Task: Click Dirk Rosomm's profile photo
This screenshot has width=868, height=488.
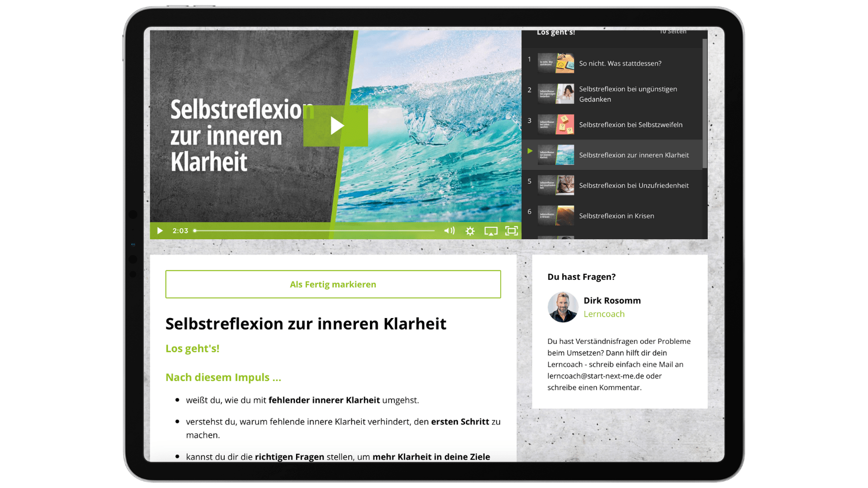Action: pos(563,307)
